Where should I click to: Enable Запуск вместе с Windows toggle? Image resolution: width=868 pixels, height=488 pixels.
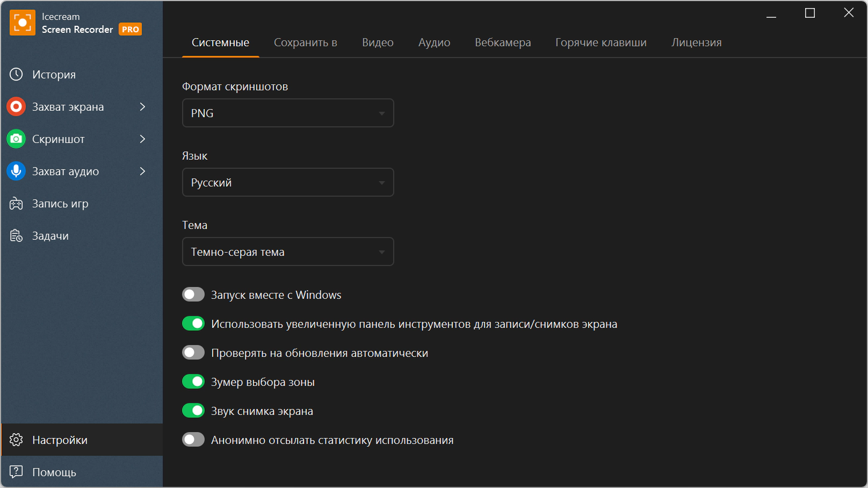[x=193, y=295]
